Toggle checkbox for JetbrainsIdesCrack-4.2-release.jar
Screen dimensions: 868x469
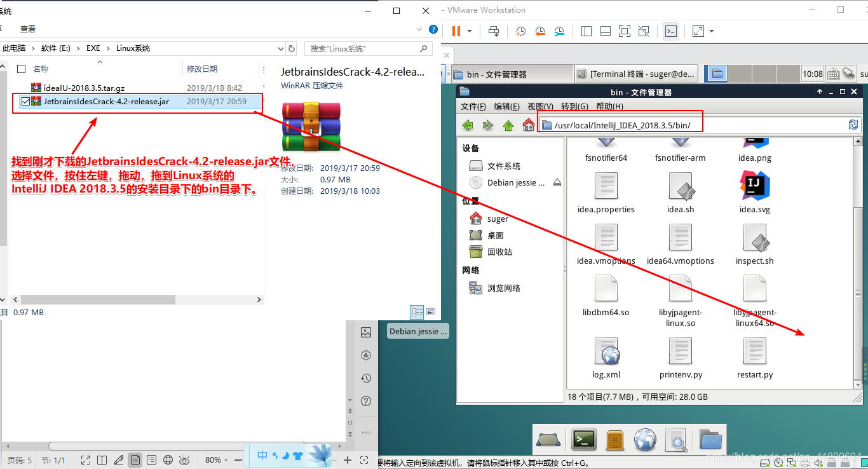(x=25, y=101)
